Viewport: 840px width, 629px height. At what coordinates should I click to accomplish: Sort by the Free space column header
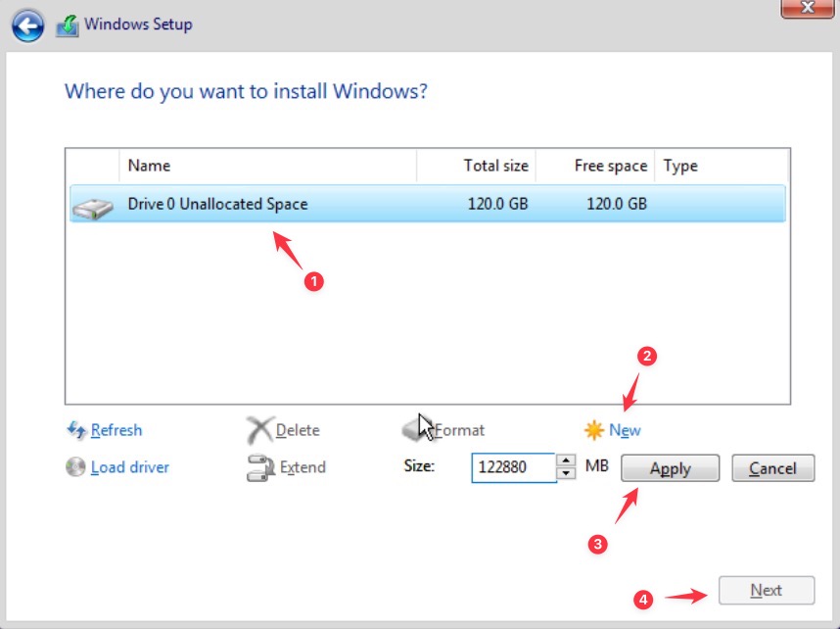(x=594, y=166)
